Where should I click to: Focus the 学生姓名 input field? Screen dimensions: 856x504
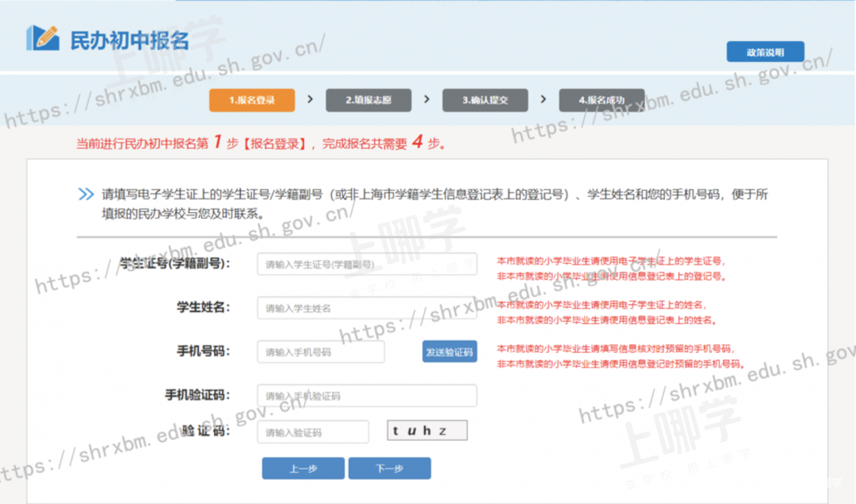pyautogui.click(x=367, y=308)
